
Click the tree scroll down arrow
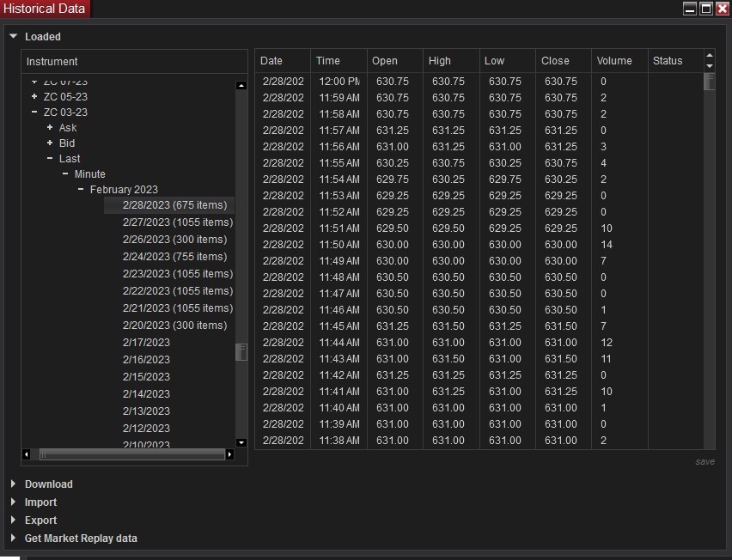click(x=241, y=442)
